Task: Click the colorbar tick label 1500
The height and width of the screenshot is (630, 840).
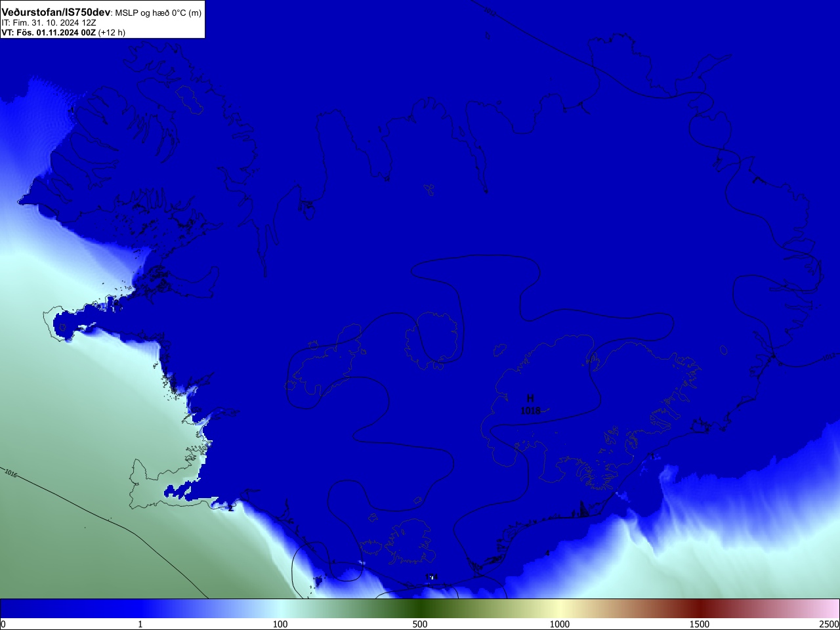Action: 700,624
